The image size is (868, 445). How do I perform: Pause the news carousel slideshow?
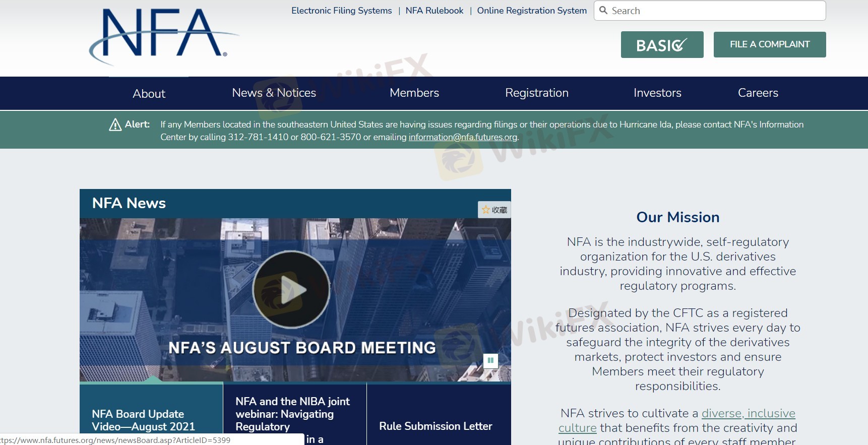click(490, 360)
